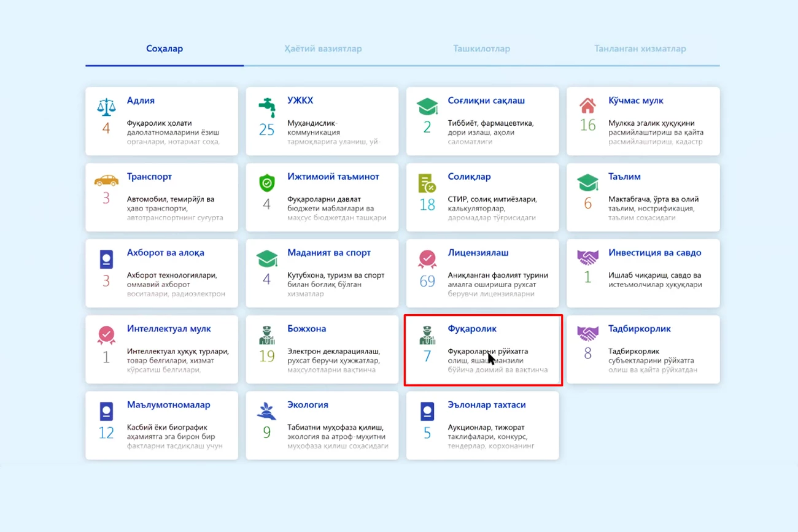Viewport: 798px width, 532px height.
Task: Open the Эълонлар тахтаси heading link
Action: [x=487, y=405]
